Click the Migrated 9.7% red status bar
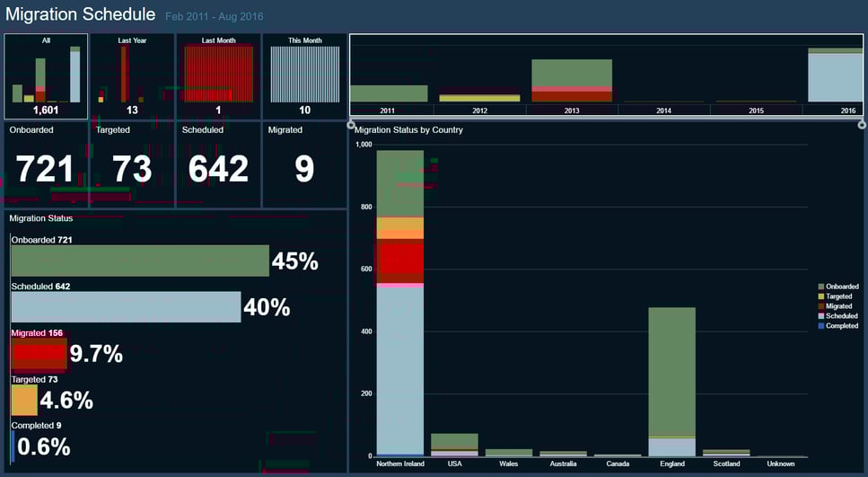This screenshot has width=868, height=477. [x=39, y=353]
